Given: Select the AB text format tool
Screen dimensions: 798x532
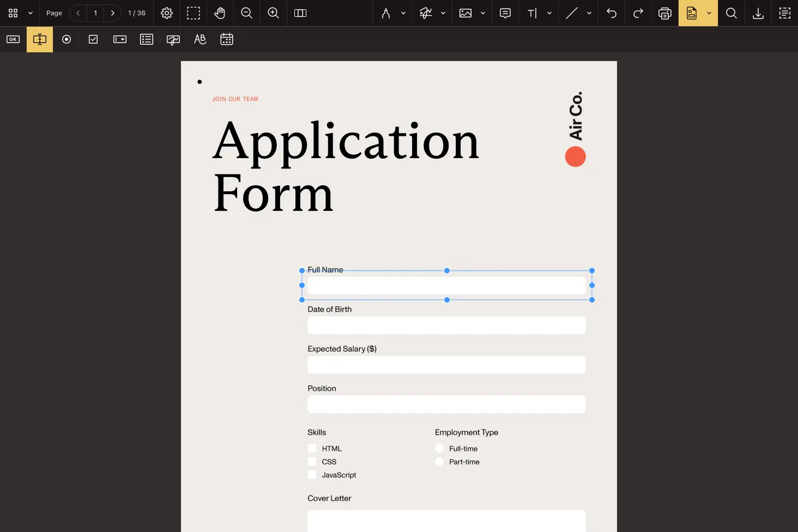Looking at the screenshot, I should [x=200, y=39].
